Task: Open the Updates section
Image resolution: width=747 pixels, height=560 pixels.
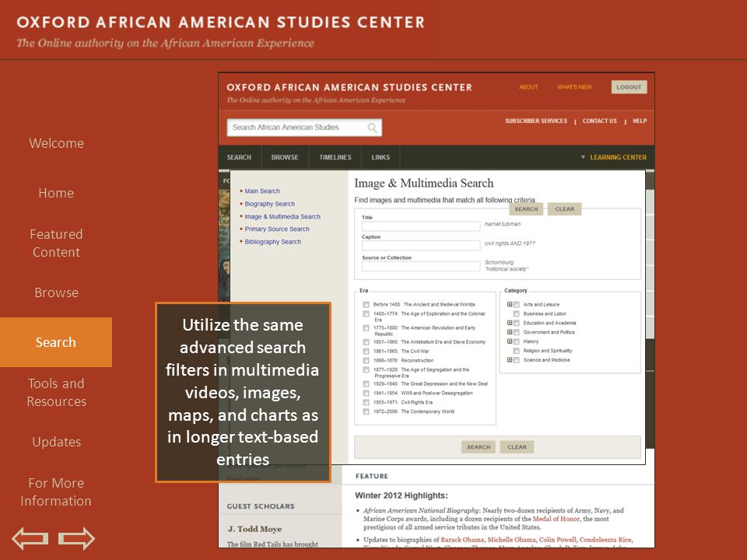Action: click(56, 442)
